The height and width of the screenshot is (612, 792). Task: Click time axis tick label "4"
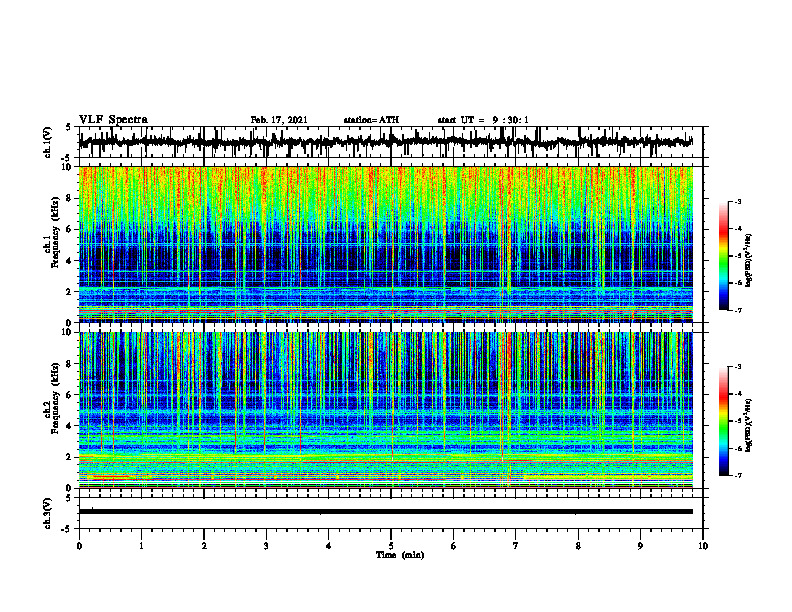point(329,546)
